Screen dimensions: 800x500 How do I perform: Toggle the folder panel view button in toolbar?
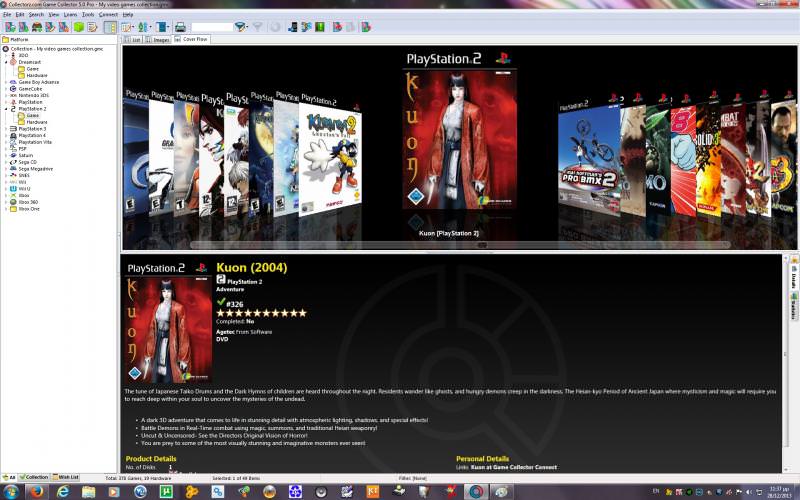point(111,27)
